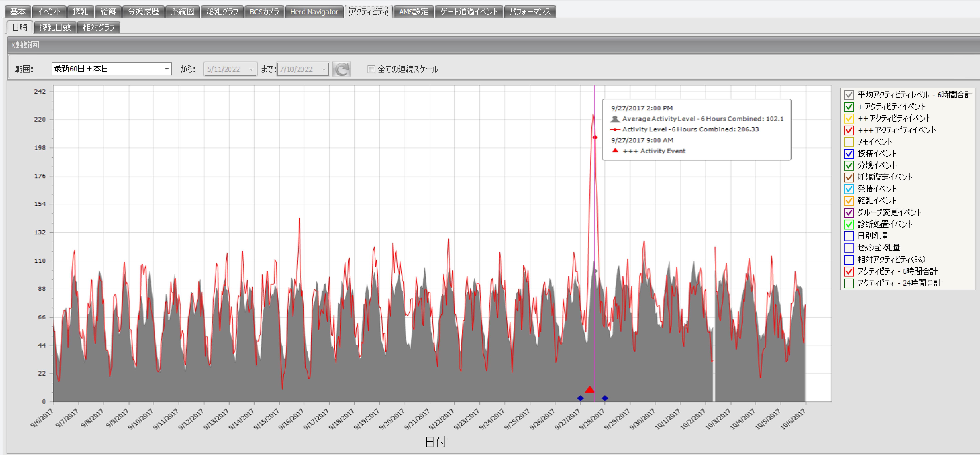This screenshot has height=455, width=980.
Task: Disable the アクティビティ - 6時間合計 checkbox
Action: [849, 271]
